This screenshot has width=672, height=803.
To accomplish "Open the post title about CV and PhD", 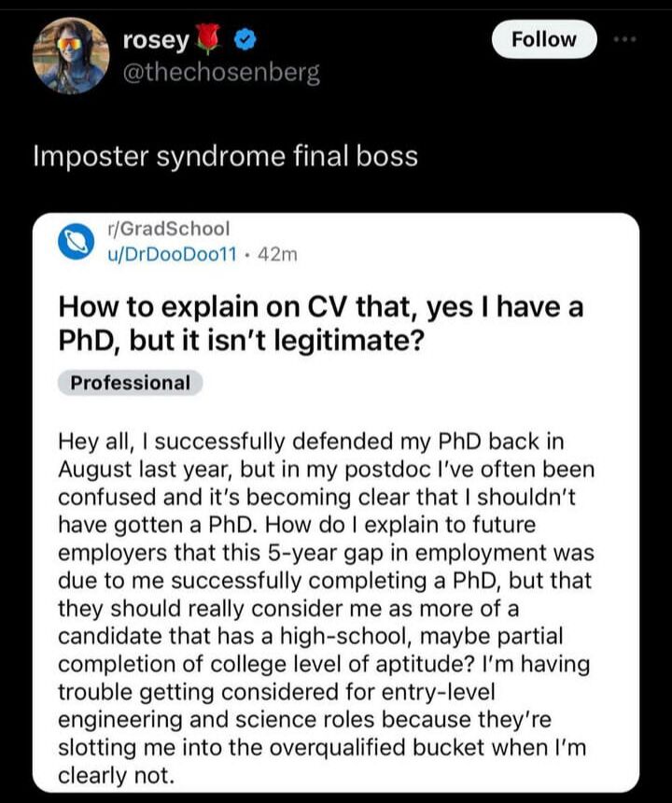I will [x=321, y=323].
